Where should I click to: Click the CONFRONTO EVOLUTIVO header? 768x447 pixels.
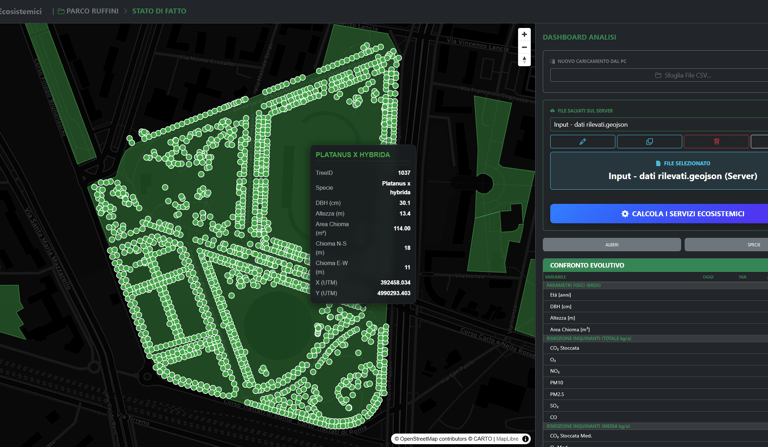tap(655, 265)
